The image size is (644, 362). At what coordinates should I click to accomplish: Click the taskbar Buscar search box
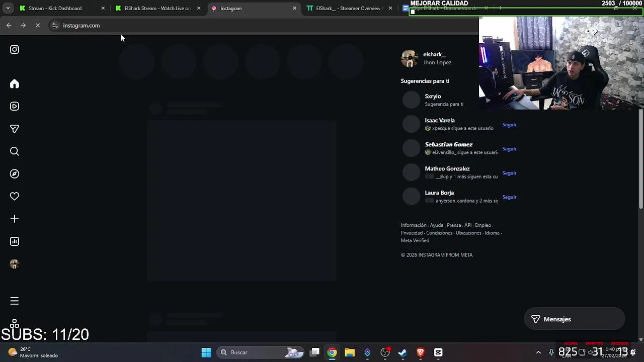[261, 352]
